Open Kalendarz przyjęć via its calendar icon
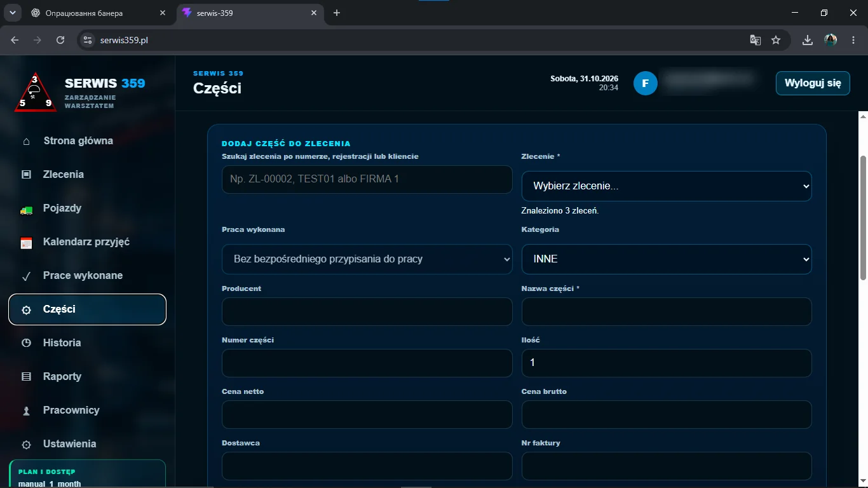Image resolution: width=868 pixels, height=488 pixels. tap(26, 242)
